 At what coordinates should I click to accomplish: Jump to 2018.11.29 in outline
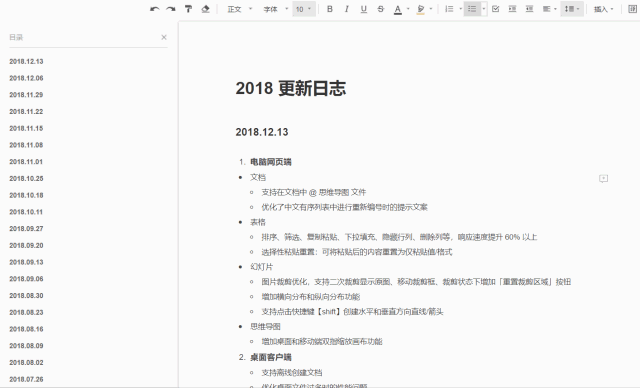click(26, 95)
